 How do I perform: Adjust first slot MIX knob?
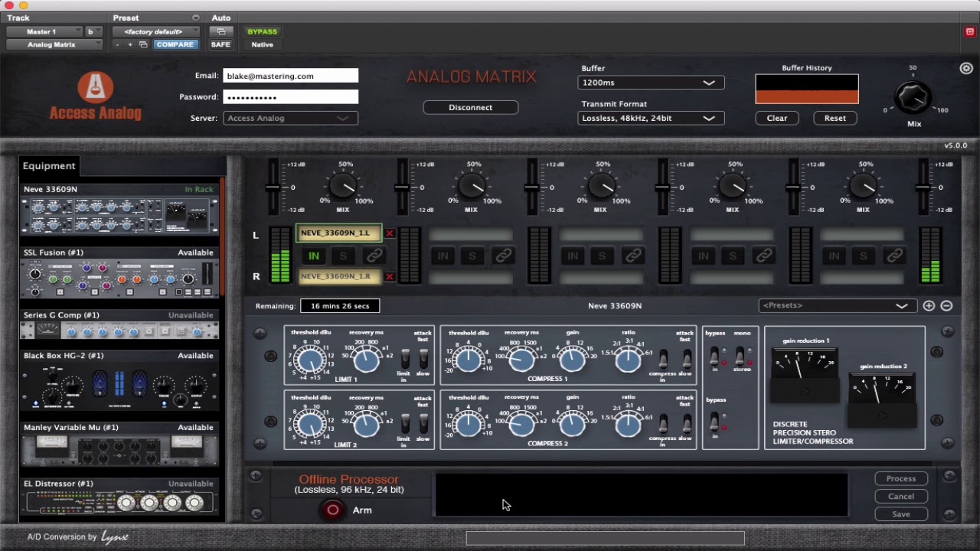coord(343,186)
